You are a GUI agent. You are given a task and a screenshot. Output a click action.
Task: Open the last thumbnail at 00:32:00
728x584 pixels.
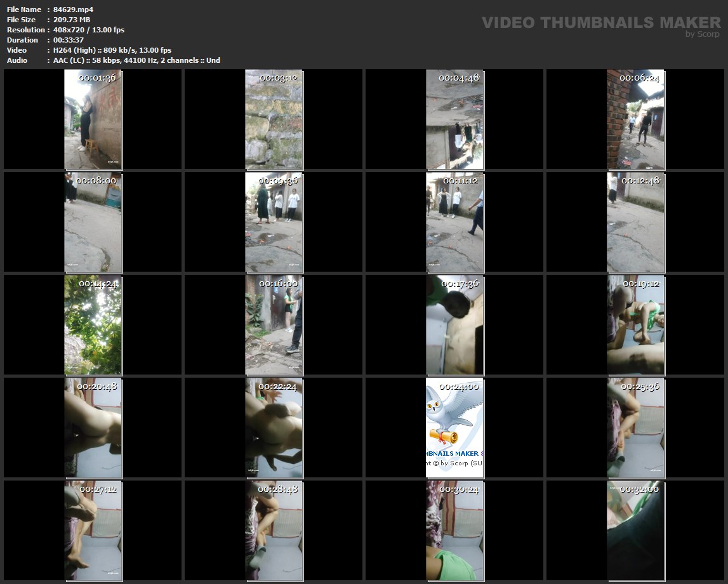pyautogui.click(x=635, y=531)
